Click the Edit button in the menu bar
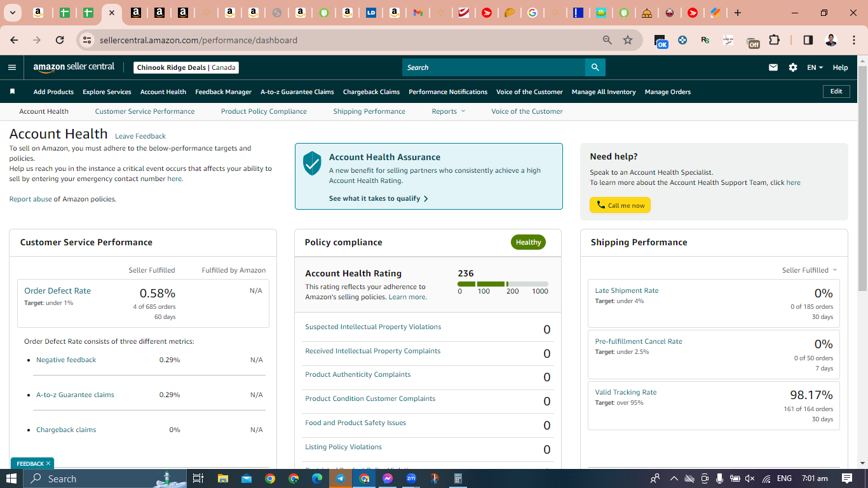The width and height of the screenshot is (868, 488). click(x=836, y=91)
